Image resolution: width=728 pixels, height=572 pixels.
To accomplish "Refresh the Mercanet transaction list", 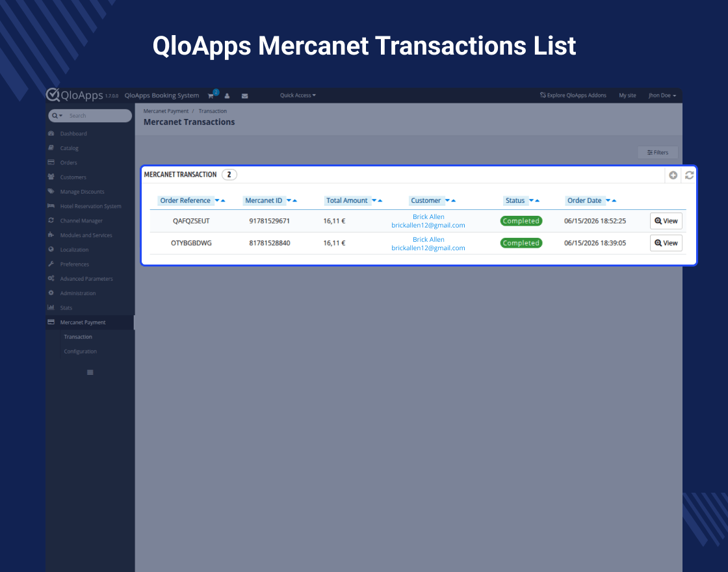I will 690,175.
